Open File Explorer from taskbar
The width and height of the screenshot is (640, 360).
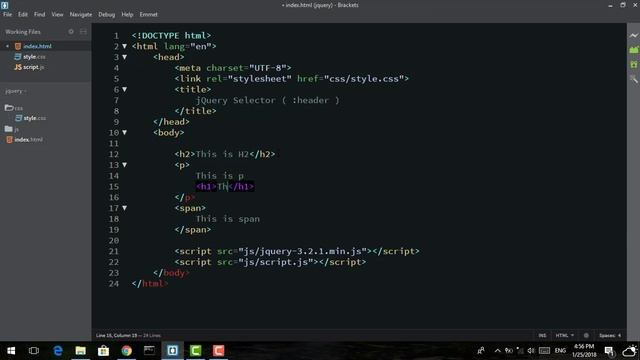click(x=80, y=351)
